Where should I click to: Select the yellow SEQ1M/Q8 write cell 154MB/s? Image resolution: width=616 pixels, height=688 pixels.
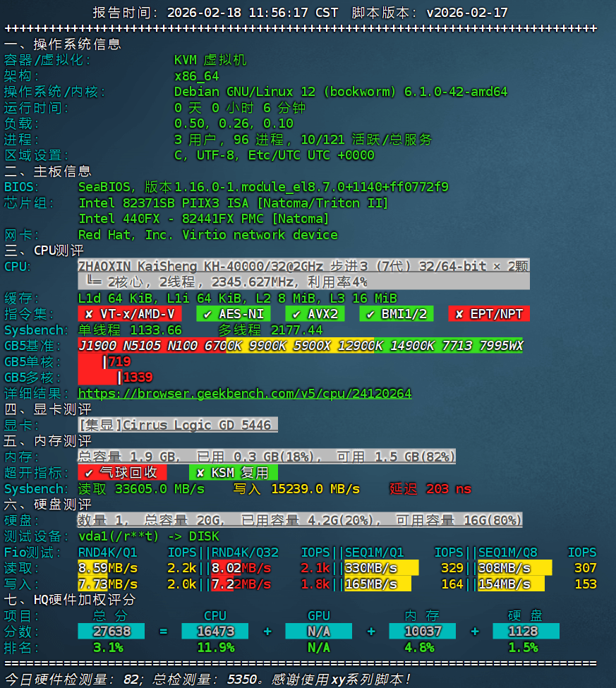pos(512,584)
